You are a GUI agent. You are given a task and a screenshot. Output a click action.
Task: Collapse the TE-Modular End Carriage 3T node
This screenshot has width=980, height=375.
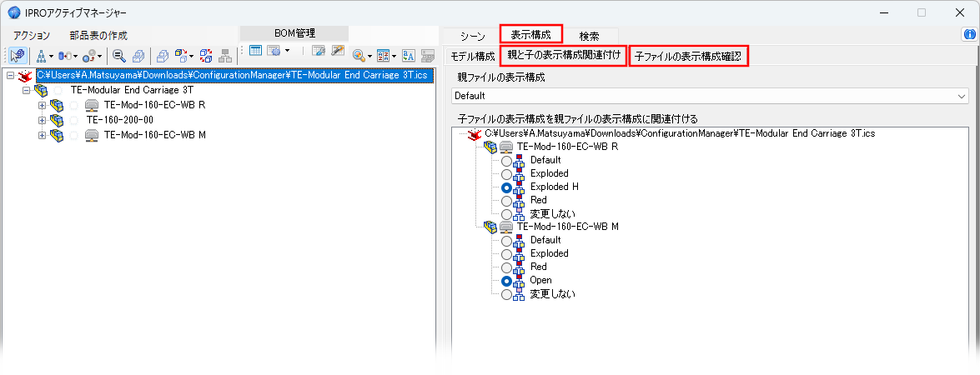(x=26, y=91)
